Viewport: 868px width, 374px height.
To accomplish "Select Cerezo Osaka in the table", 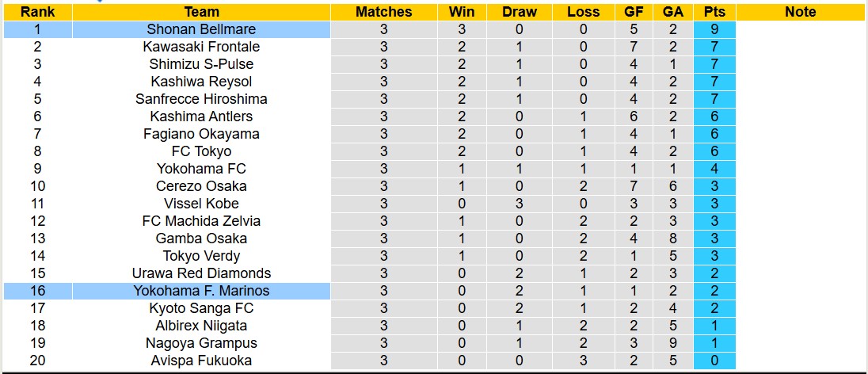I will (201, 186).
